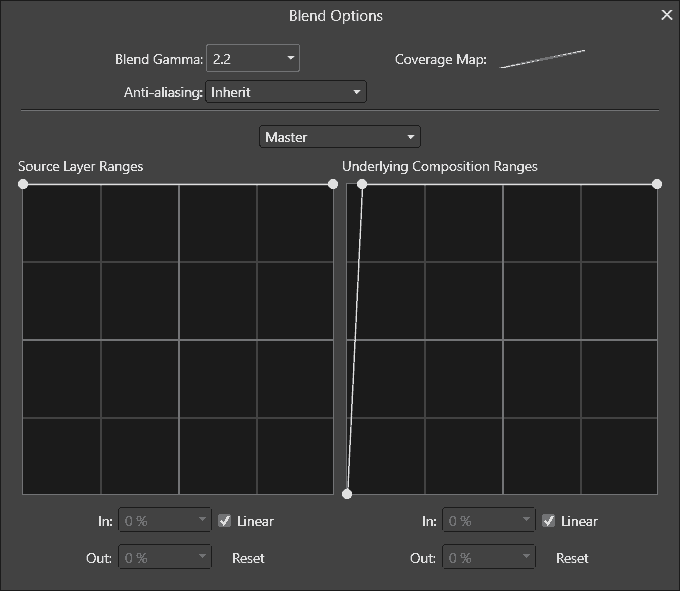The image size is (680, 591).
Task: Open the Blend Gamma dropdown
Action: (x=252, y=59)
